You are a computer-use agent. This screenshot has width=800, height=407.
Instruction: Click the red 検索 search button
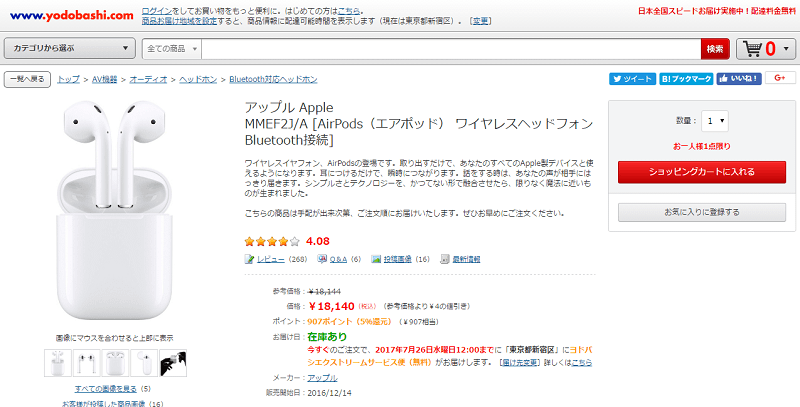[715, 49]
